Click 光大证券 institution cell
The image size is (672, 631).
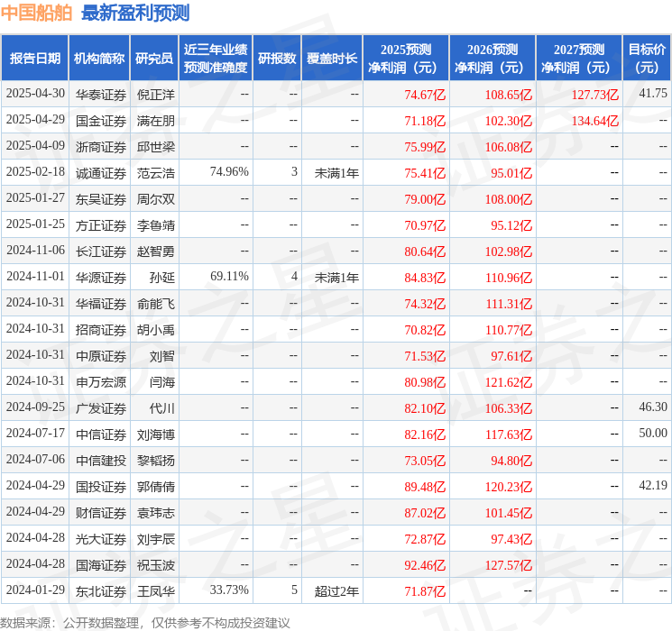point(101,539)
